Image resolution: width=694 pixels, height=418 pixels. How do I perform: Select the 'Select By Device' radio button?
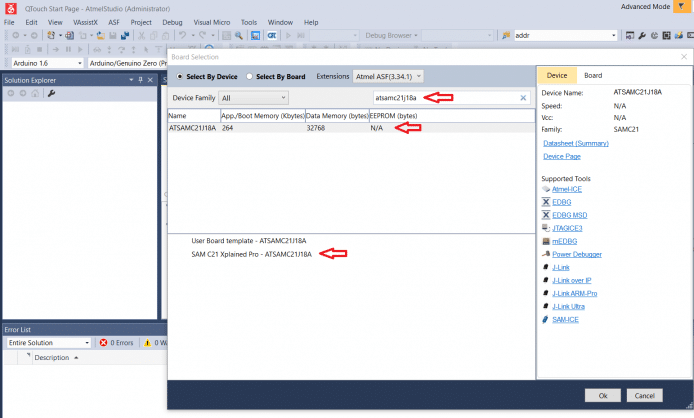point(180,76)
